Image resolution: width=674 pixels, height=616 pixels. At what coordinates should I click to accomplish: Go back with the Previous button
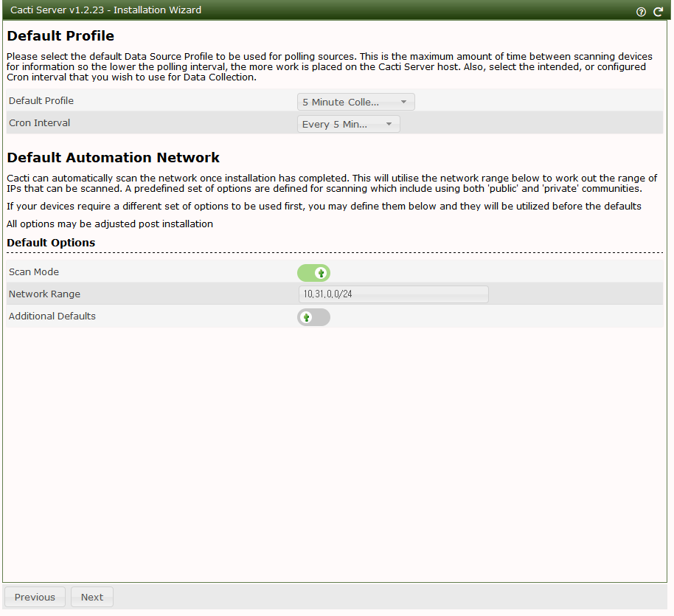coord(35,597)
